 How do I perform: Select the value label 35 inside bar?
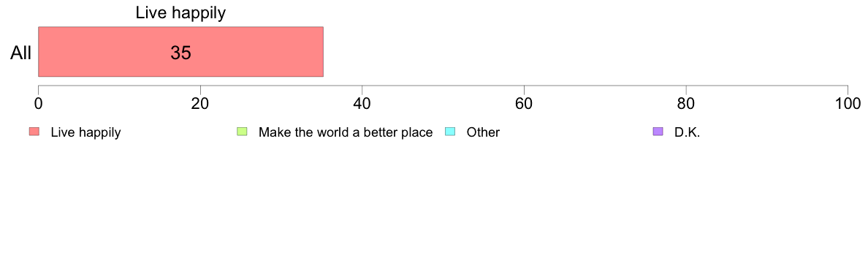coord(180,53)
